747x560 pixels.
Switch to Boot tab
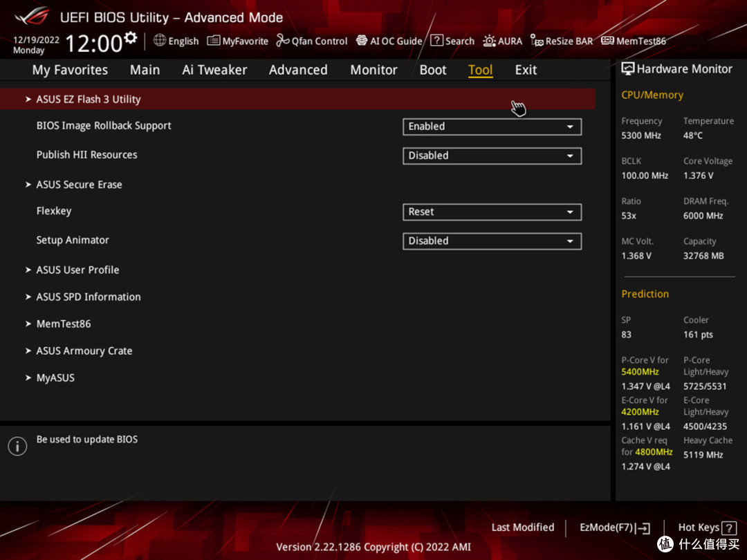pos(432,70)
